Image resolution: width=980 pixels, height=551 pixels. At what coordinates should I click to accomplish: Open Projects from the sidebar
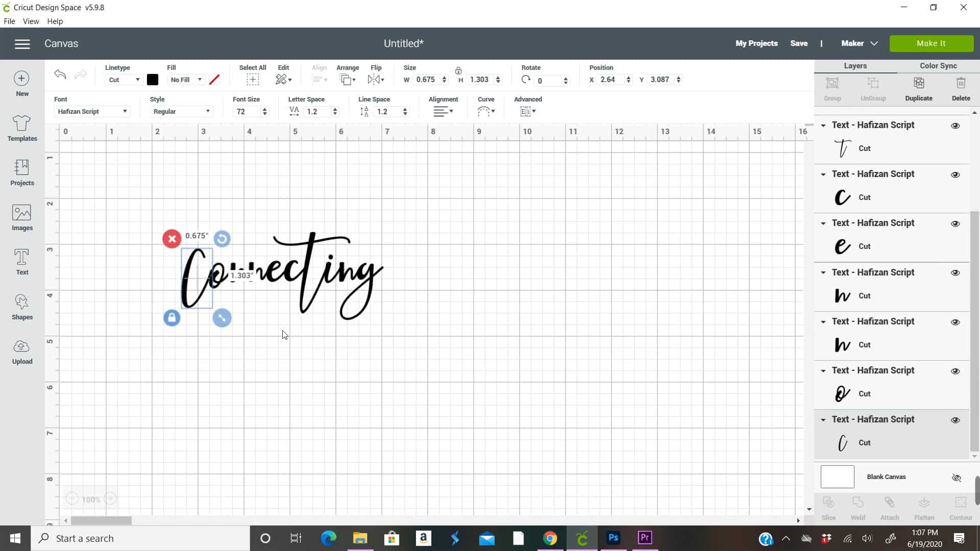pyautogui.click(x=22, y=172)
